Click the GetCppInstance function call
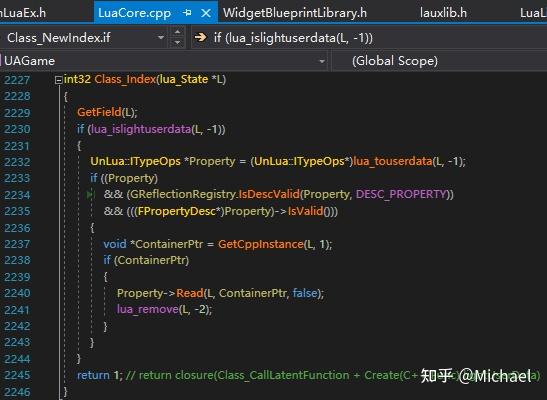 click(261, 244)
